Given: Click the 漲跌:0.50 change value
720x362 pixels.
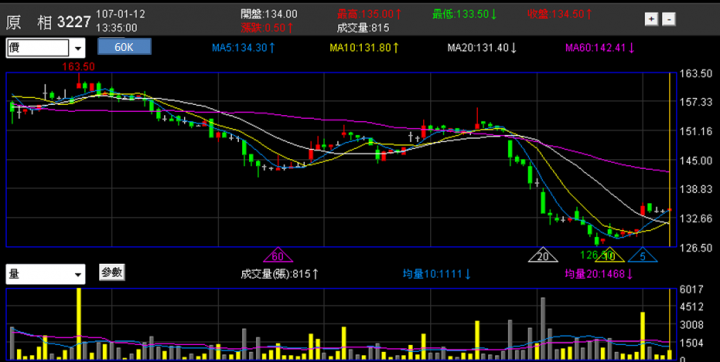Looking at the screenshot, I should [x=267, y=28].
